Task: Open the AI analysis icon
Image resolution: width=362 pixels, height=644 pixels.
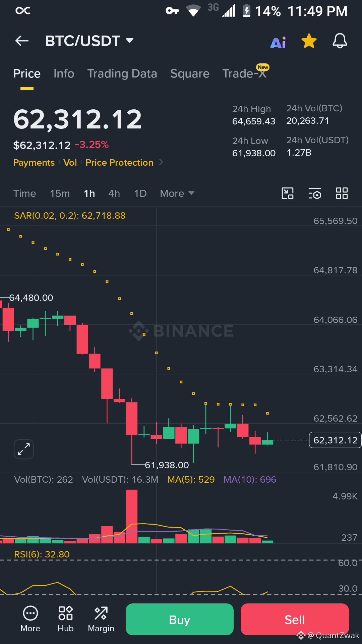Action: pyautogui.click(x=279, y=42)
